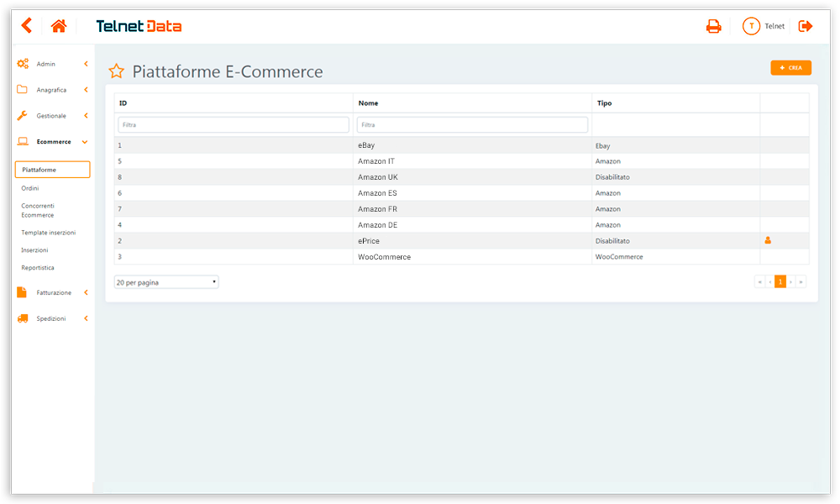Open the 20 per pagina dropdown
Image resolution: width=840 pixels, height=504 pixels.
coord(166,281)
